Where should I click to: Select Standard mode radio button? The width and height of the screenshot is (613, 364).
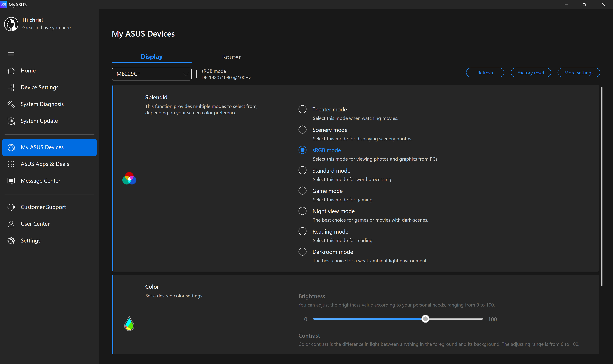pyautogui.click(x=302, y=170)
